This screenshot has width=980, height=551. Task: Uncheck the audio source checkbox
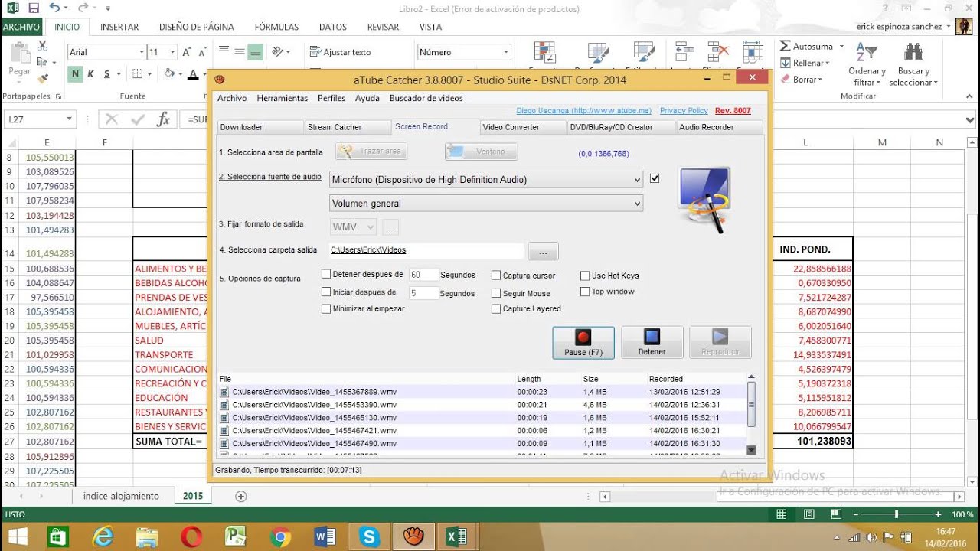(655, 178)
